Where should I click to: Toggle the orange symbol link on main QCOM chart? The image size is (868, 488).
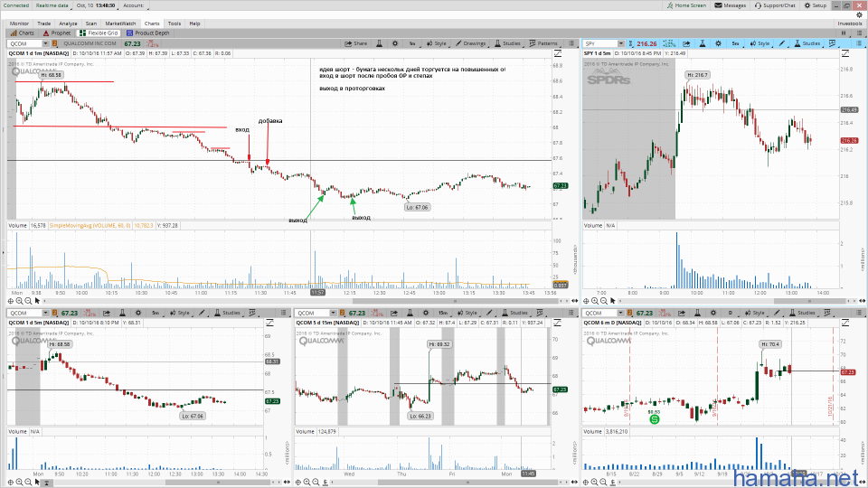pyautogui.click(x=55, y=43)
